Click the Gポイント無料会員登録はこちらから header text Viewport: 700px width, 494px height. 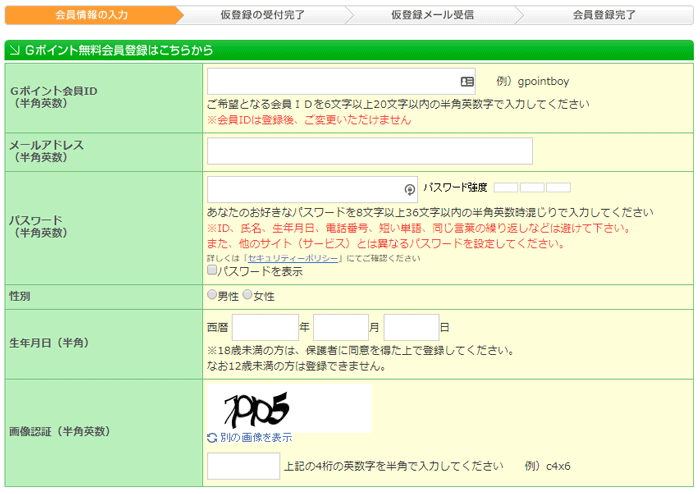point(119,50)
